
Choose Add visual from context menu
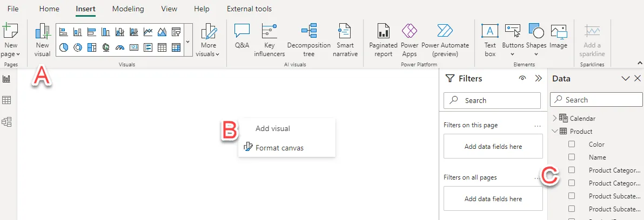tap(287, 129)
